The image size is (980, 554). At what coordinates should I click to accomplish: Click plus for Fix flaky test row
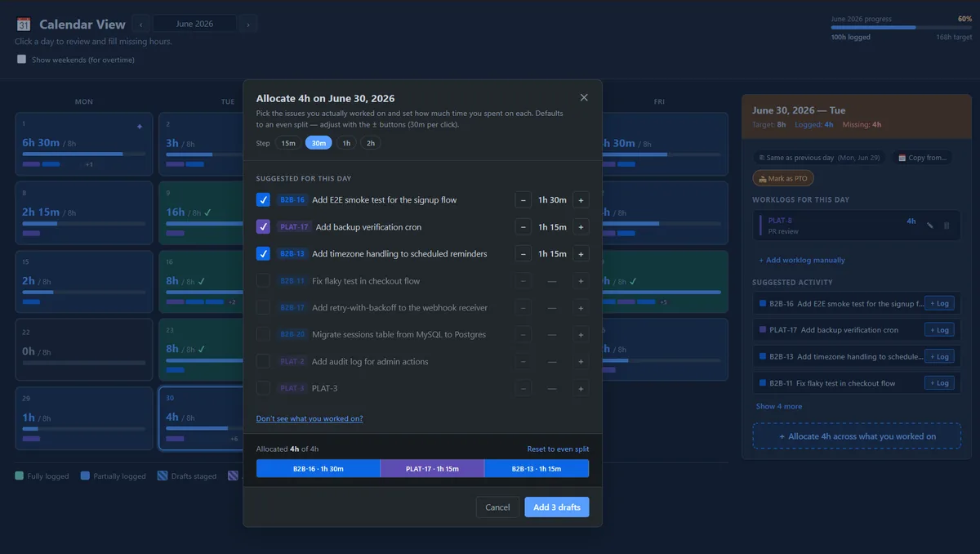point(581,281)
